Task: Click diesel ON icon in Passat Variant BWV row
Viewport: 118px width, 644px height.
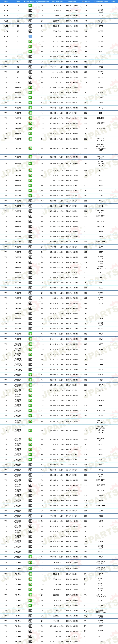Action: point(30,511)
